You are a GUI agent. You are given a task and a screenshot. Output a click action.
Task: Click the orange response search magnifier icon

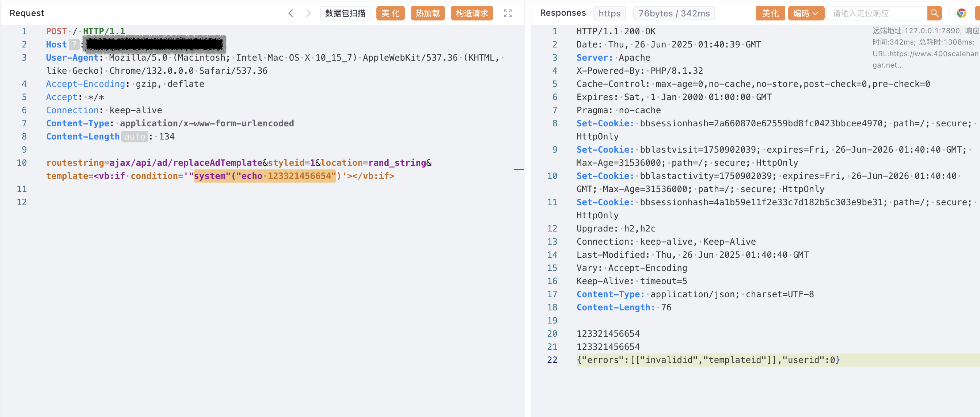934,13
